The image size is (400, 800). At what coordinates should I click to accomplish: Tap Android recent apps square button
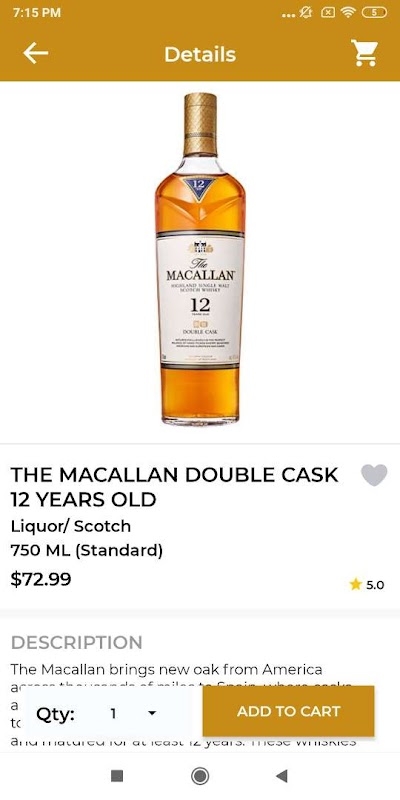(117, 776)
